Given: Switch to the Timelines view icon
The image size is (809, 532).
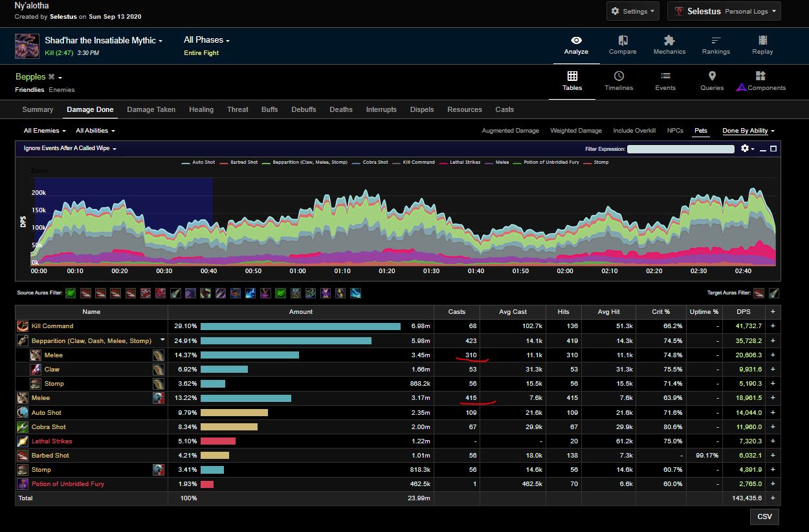Looking at the screenshot, I should coord(619,76).
